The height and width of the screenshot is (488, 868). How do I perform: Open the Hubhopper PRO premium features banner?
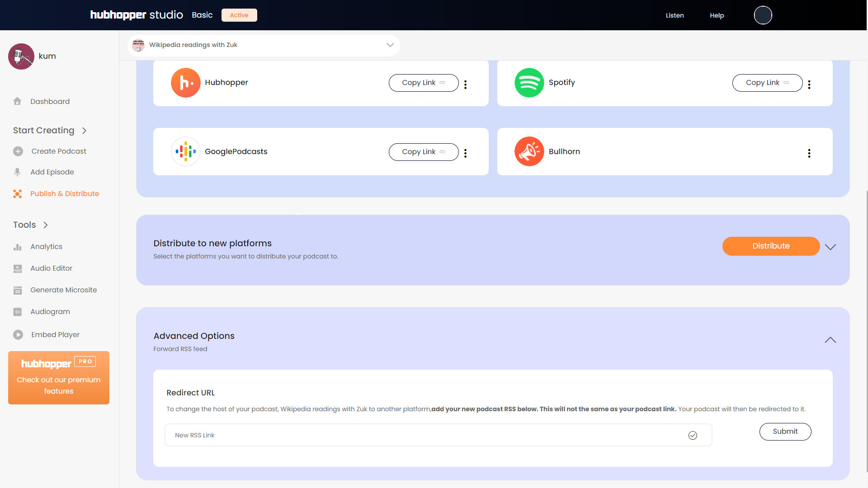pyautogui.click(x=59, y=378)
